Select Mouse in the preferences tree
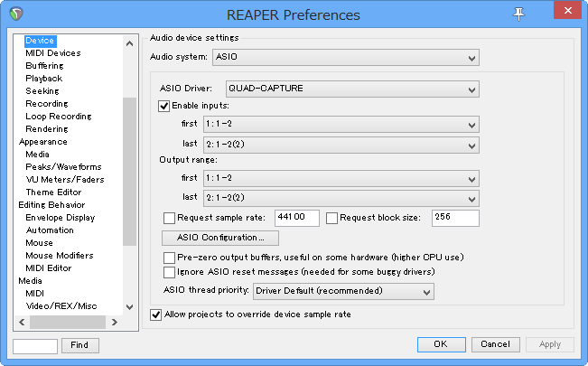The height and width of the screenshot is (366, 588). (40, 243)
